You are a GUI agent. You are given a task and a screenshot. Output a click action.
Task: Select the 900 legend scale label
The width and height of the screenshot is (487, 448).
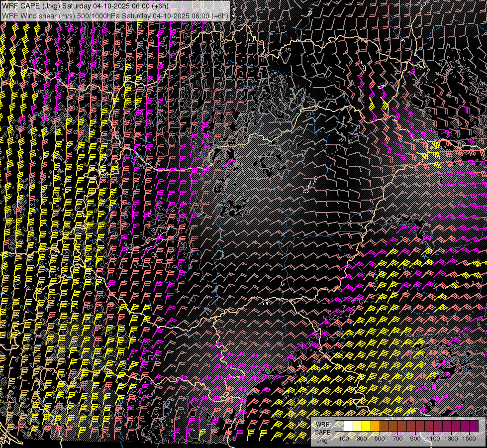(415, 439)
